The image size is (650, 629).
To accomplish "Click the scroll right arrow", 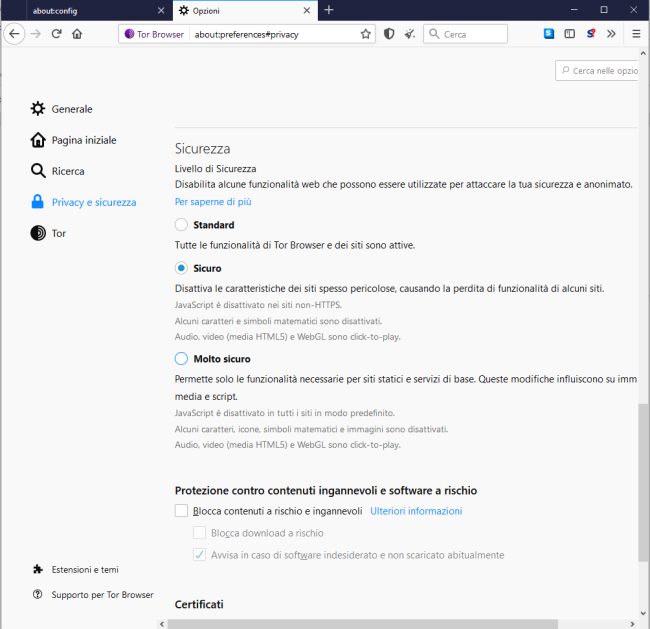I will (632, 624).
